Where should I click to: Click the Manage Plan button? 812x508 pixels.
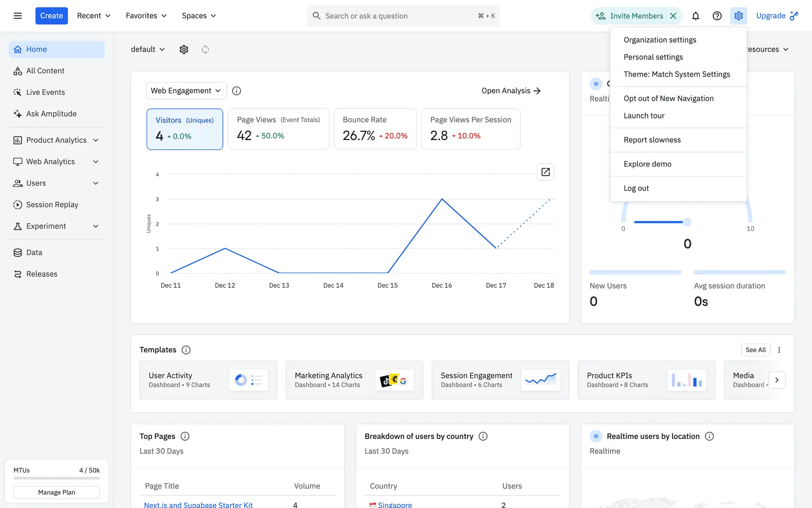click(x=56, y=492)
